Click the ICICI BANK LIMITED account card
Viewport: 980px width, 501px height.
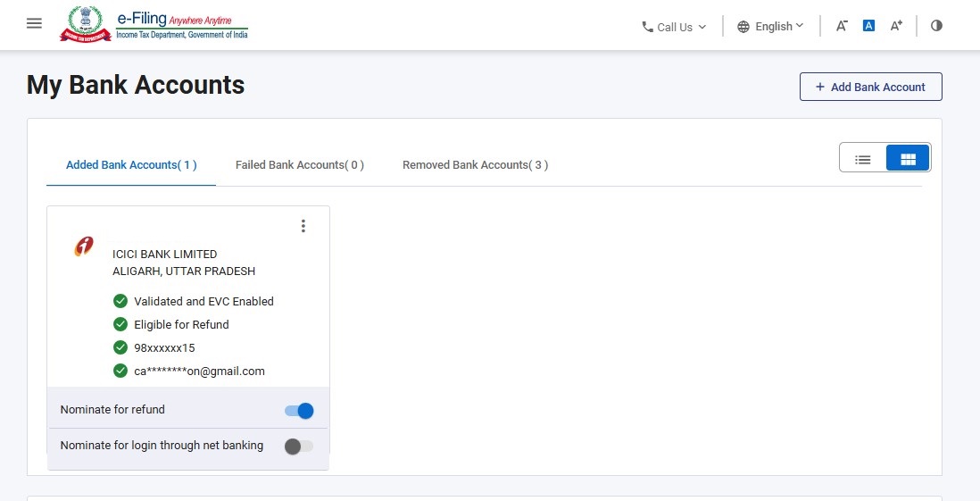pyautogui.click(x=188, y=338)
